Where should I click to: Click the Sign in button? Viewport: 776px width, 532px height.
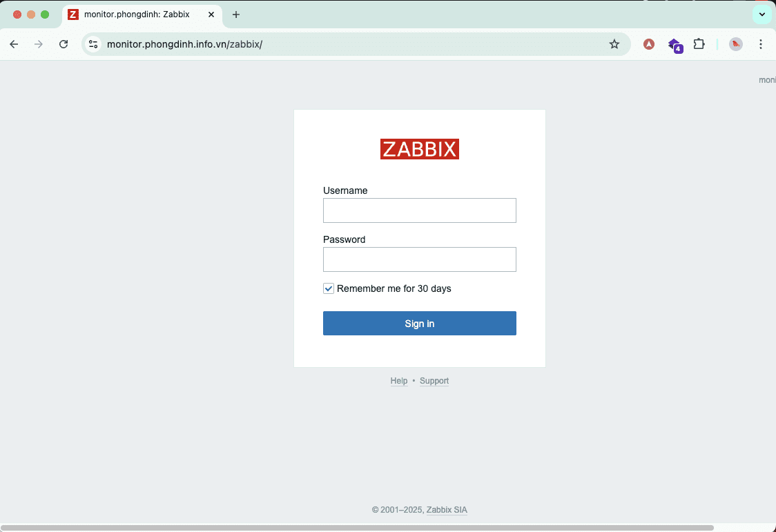[x=420, y=324]
